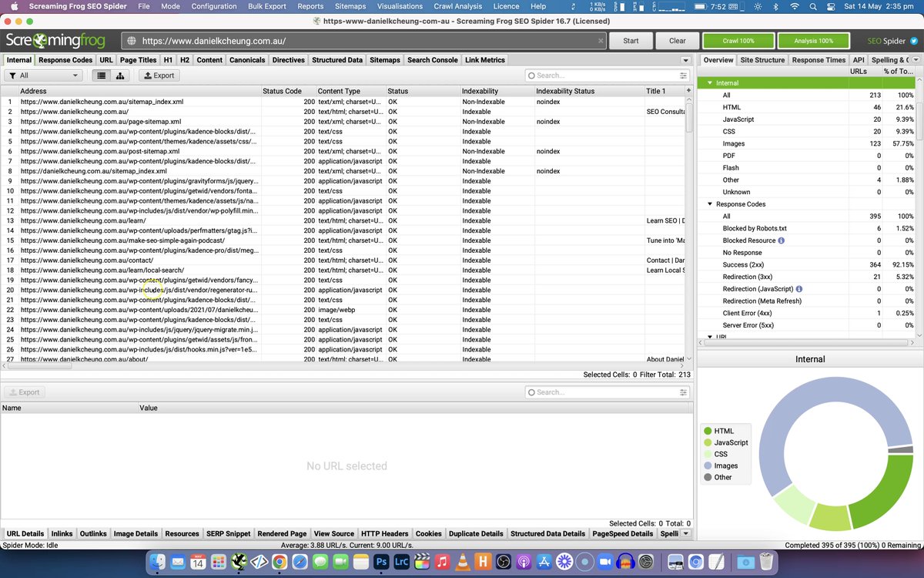
Task: Sort by Indexability column header
Action: tap(497, 91)
